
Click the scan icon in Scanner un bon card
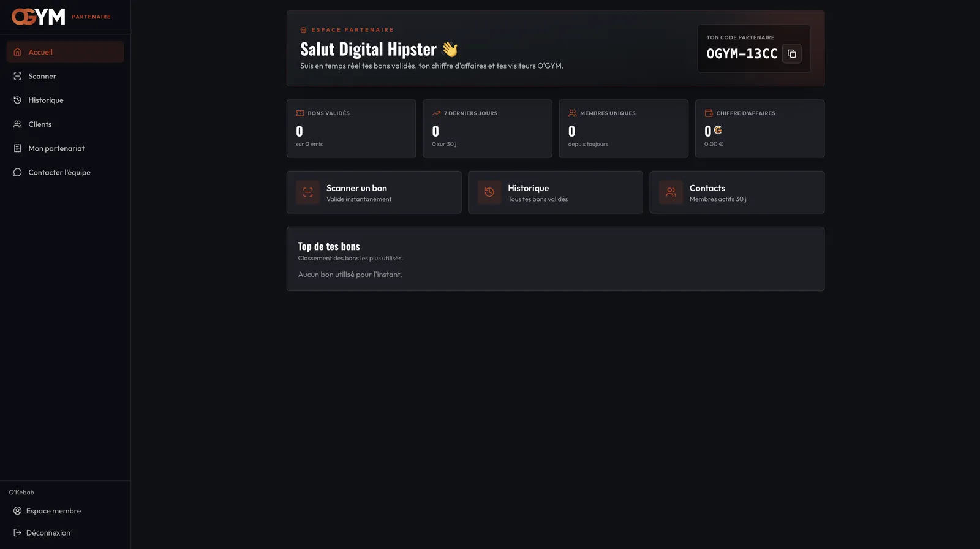pos(308,192)
